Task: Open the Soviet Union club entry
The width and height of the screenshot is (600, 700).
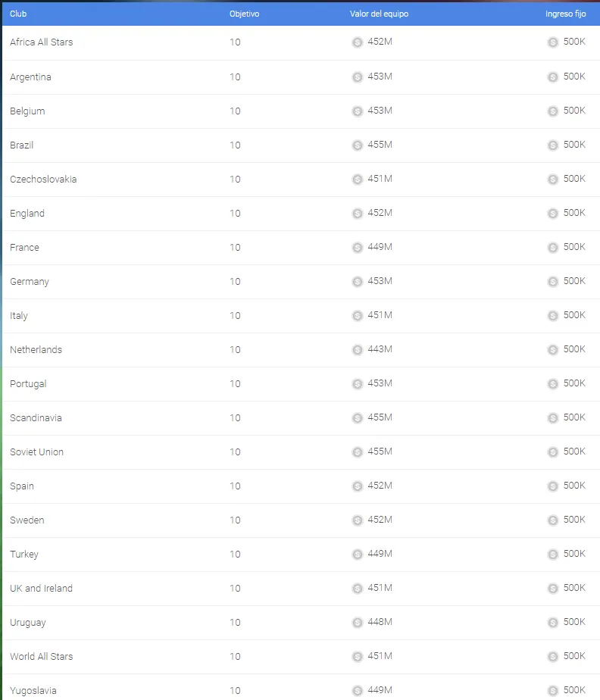Action: (36, 452)
